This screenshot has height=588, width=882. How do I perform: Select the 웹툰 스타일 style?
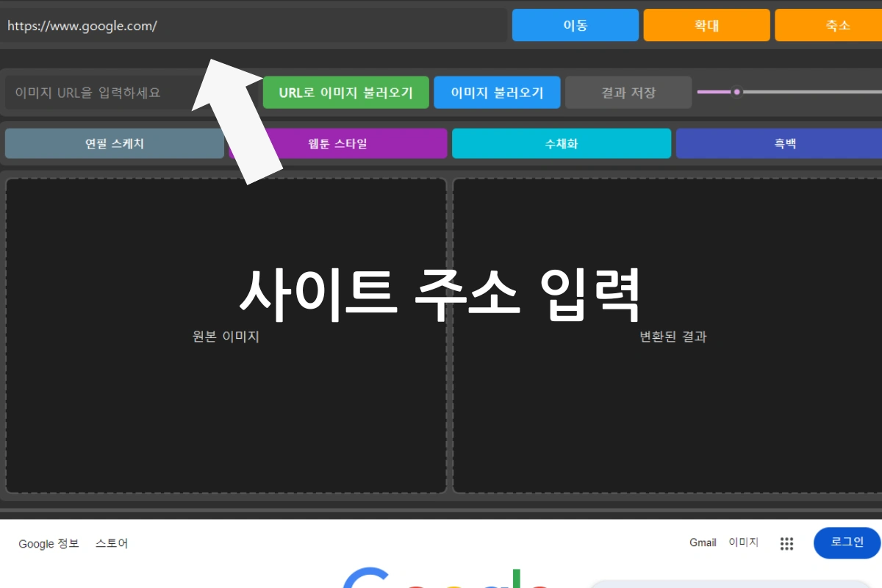click(x=338, y=143)
